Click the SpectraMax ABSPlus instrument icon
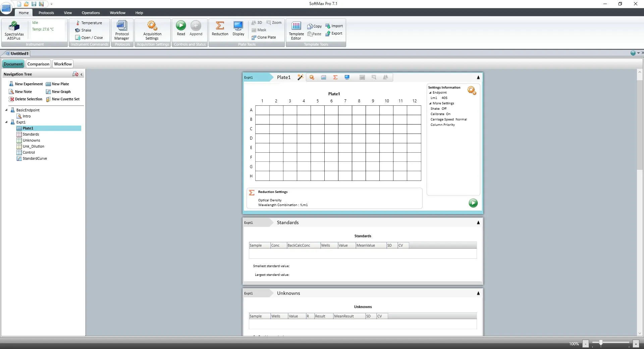This screenshot has width=644, height=349. point(14,30)
